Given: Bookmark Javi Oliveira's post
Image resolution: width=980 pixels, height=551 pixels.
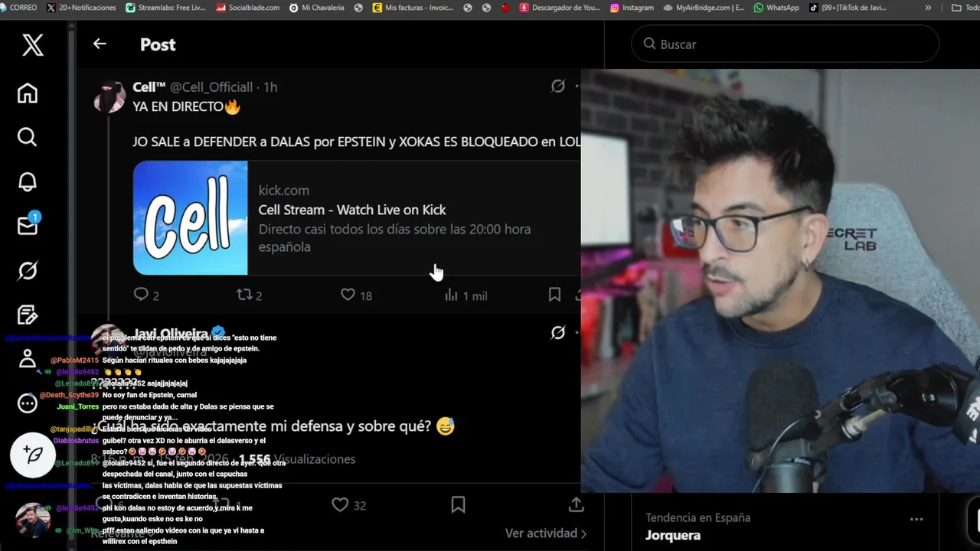Looking at the screenshot, I should pyautogui.click(x=458, y=505).
